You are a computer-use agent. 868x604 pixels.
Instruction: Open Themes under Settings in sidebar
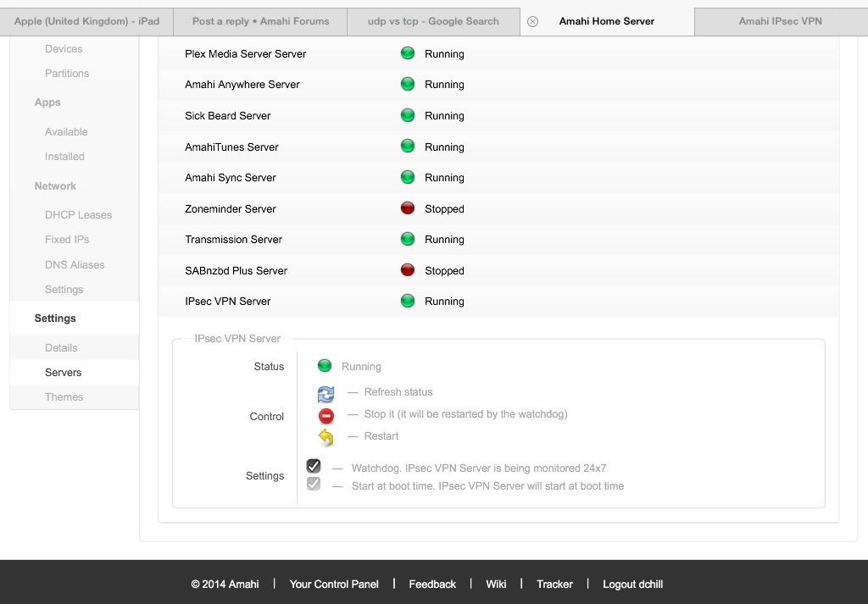click(64, 397)
